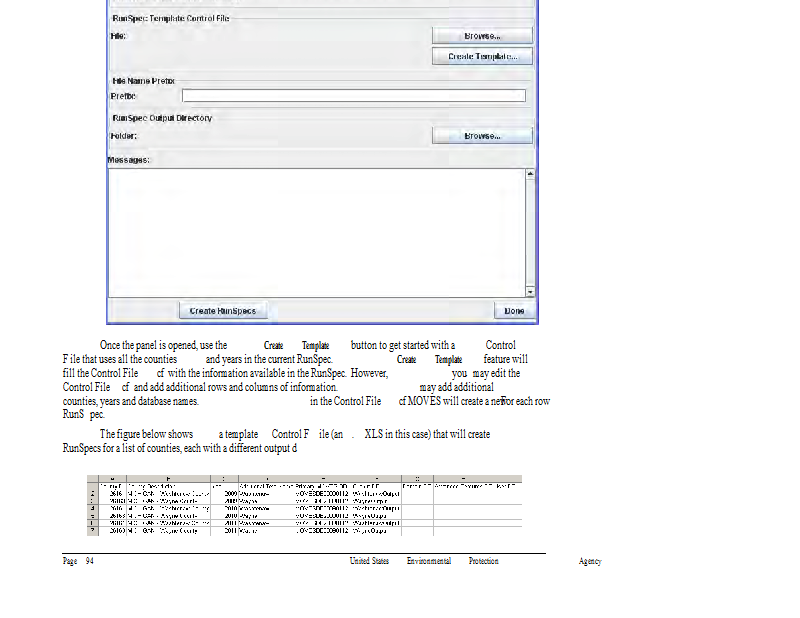The width and height of the screenshot is (800, 618).
Task: Select the RunSpec Template Control File heading
Action: (x=170, y=18)
